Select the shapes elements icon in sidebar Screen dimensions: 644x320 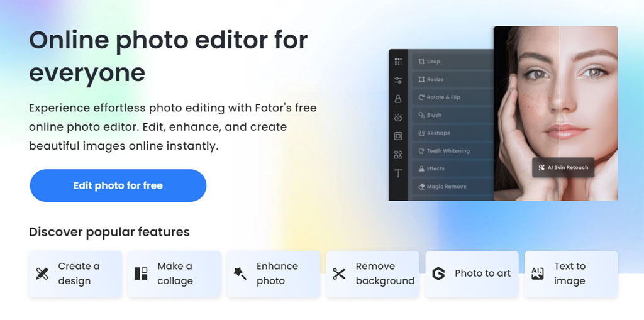pyautogui.click(x=398, y=155)
